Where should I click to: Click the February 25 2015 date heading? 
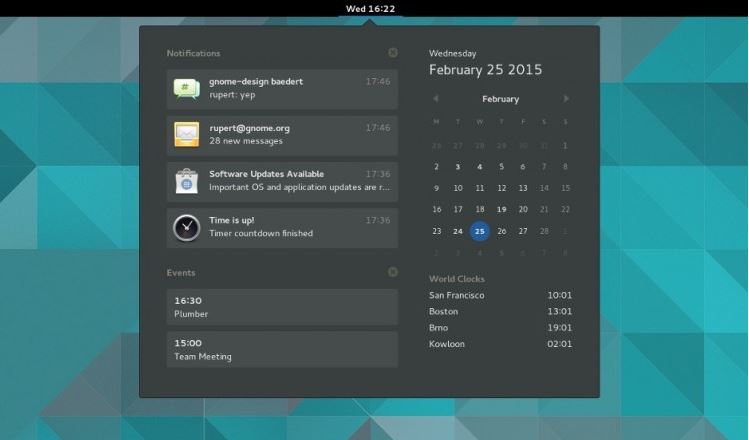(x=485, y=70)
